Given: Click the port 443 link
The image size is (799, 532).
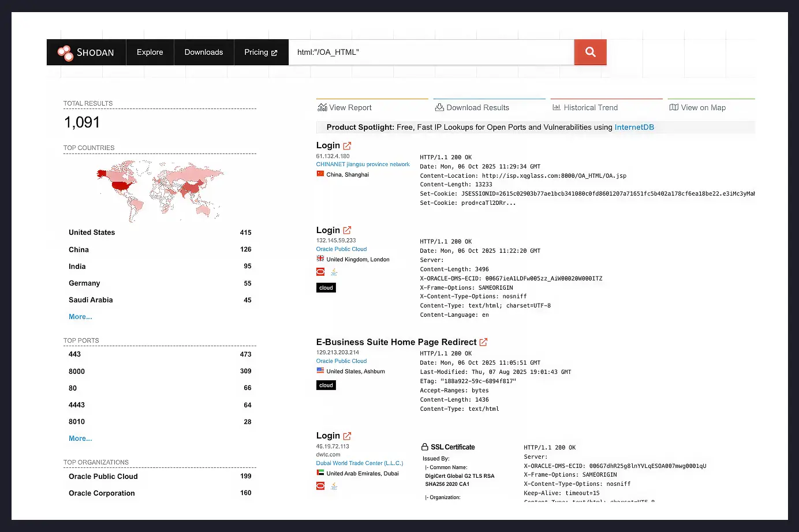Looking at the screenshot, I should tap(74, 354).
